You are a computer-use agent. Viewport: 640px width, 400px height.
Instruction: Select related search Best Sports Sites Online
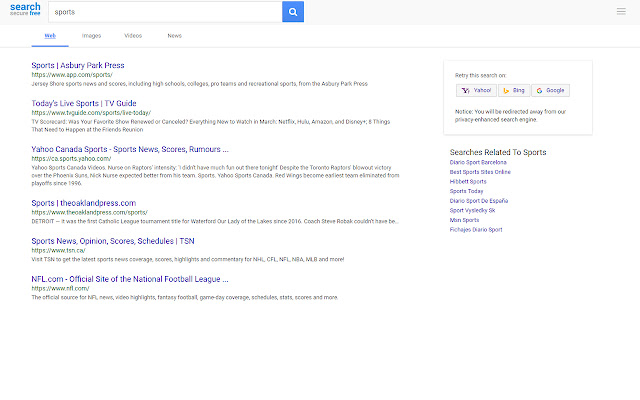(480, 172)
